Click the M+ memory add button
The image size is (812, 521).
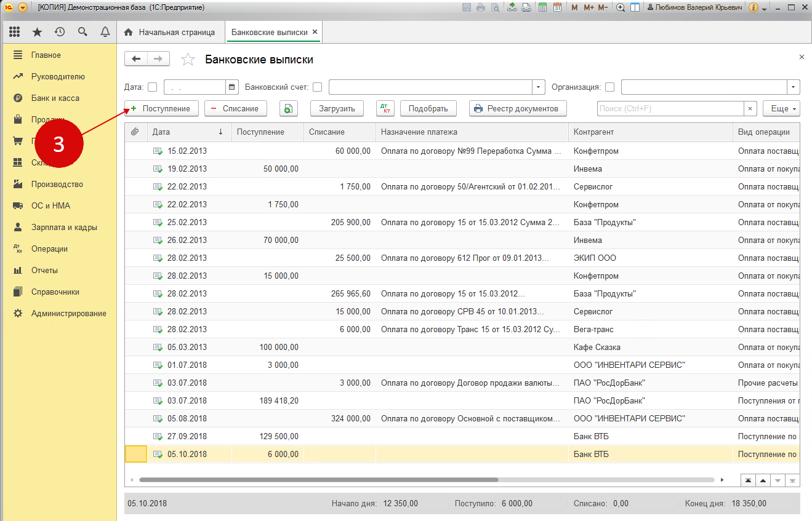tap(589, 7)
